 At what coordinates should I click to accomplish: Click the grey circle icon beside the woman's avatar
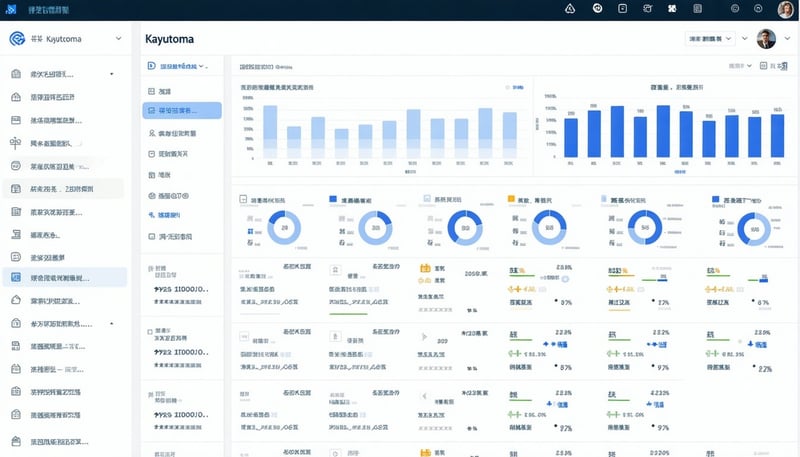758,8
